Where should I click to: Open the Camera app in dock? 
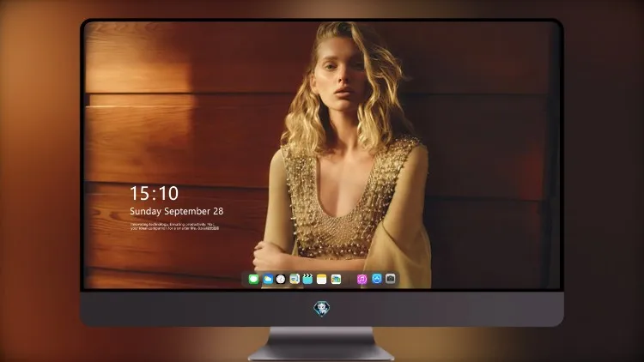(391, 279)
